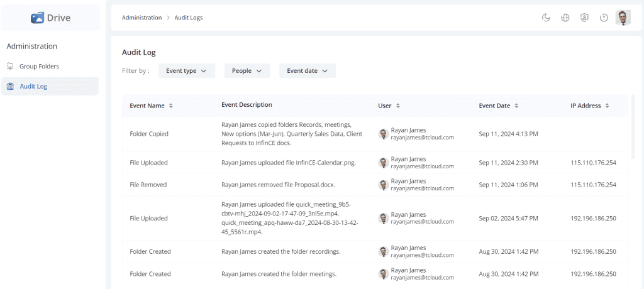Click the Drive logo icon

pyautogui.click(x=37, y=18)
